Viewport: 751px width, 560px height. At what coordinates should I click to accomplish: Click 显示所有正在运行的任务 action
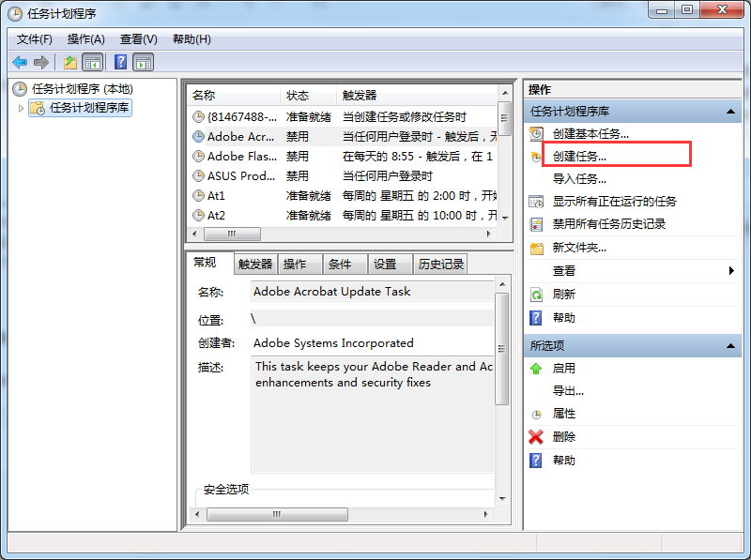pos(615,202)
